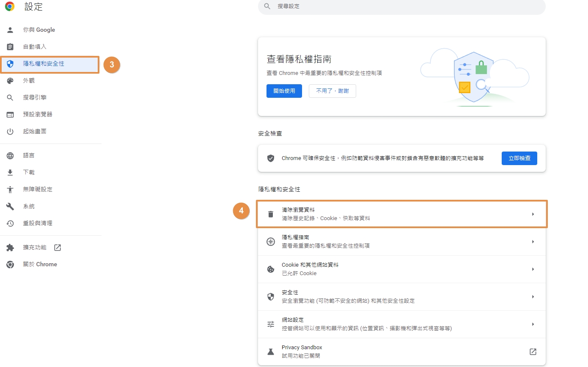Click the download arrow icon for 下載

coord(10,173)
